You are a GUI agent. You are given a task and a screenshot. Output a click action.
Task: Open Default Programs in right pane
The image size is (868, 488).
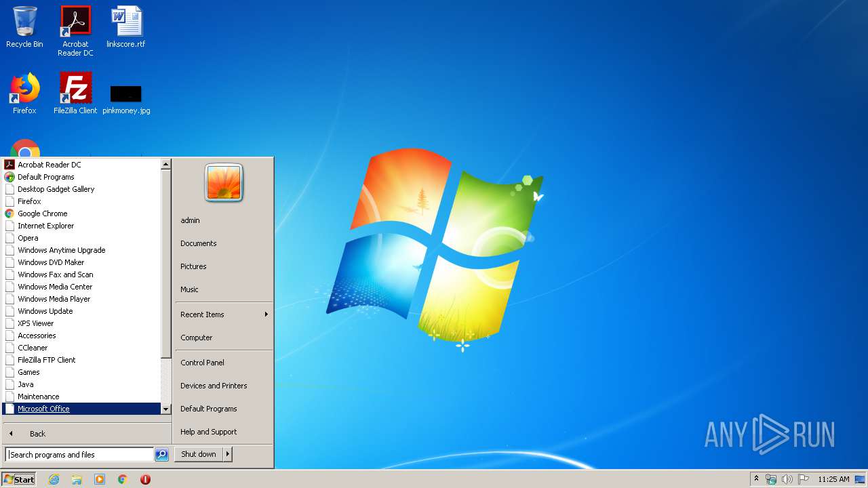(224, 409)
